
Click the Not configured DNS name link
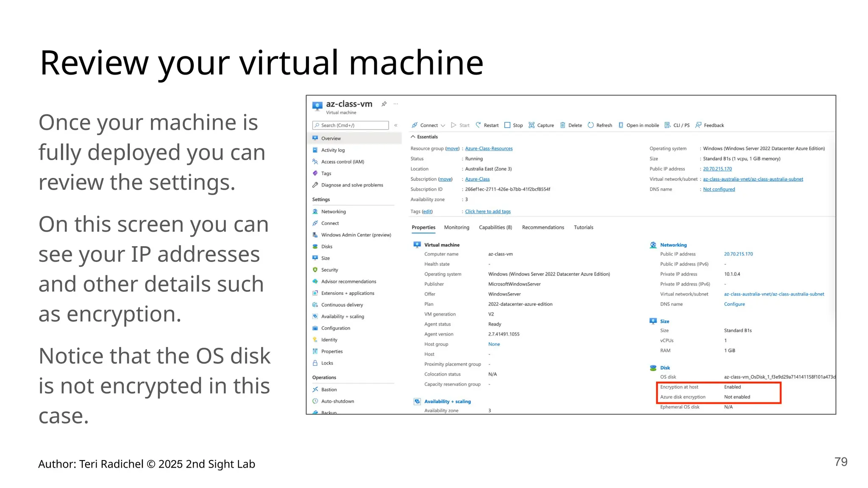[x=719, y=189]
